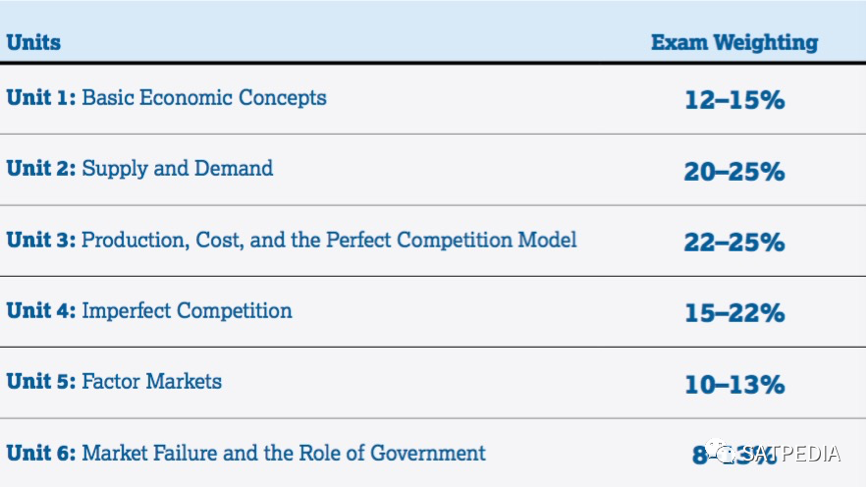This screenshot has width=866, height=487.
Task: Click the bold Unit 6 label
Action: [x=41, y=453]
